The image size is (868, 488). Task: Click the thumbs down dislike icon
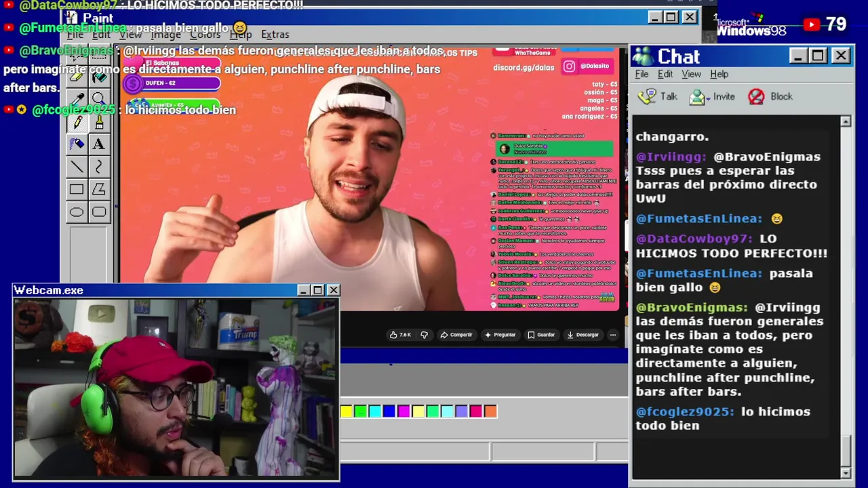tap(425, 335)
